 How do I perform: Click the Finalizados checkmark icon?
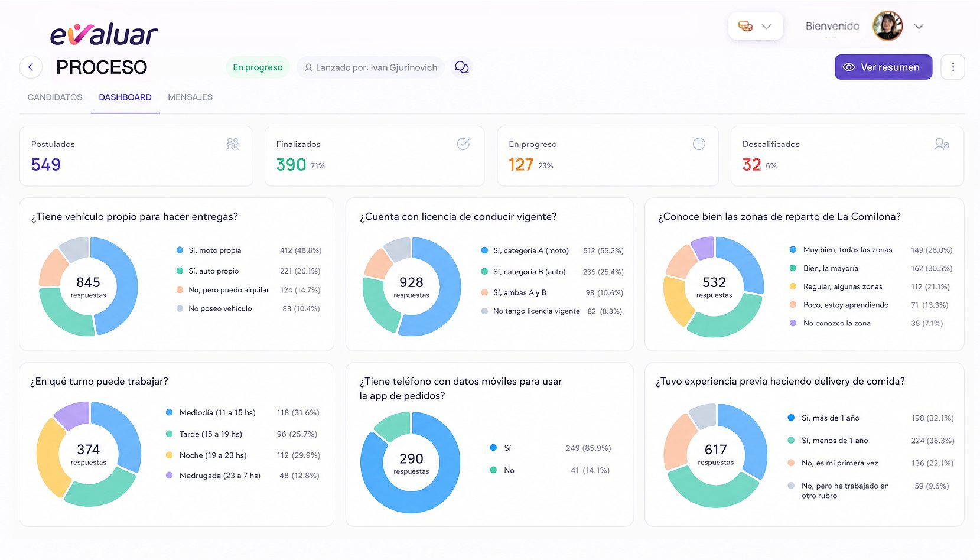(x=464, y=144)
